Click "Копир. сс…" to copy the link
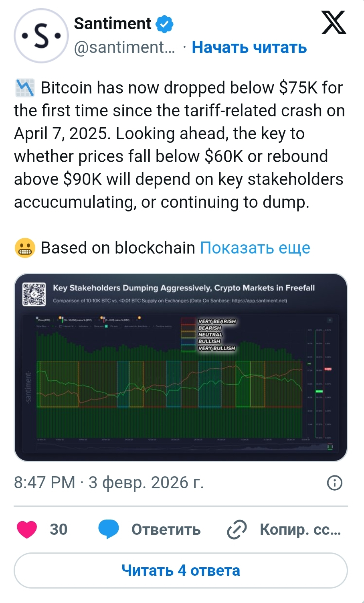 300,530
